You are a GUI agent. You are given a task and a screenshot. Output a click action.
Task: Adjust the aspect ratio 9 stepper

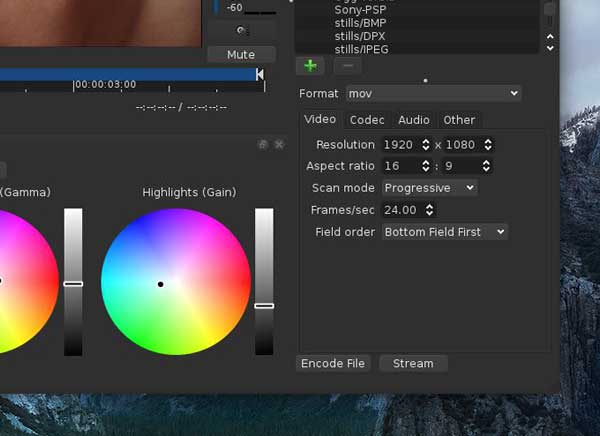pos(486,166)
